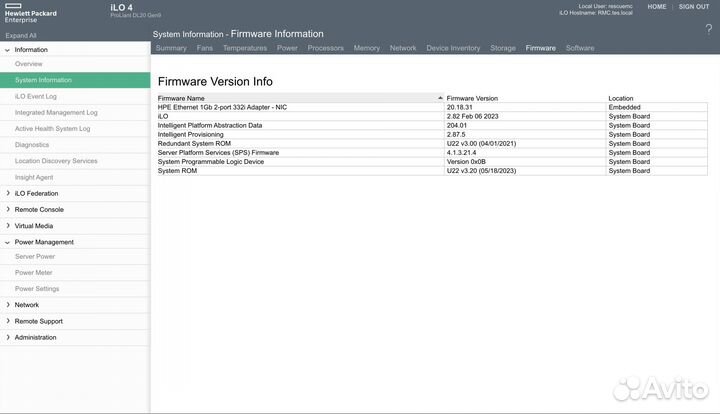
Task: Click version U22 v3.20 (05/18/2023)
Action: click(x=481, y=171)
